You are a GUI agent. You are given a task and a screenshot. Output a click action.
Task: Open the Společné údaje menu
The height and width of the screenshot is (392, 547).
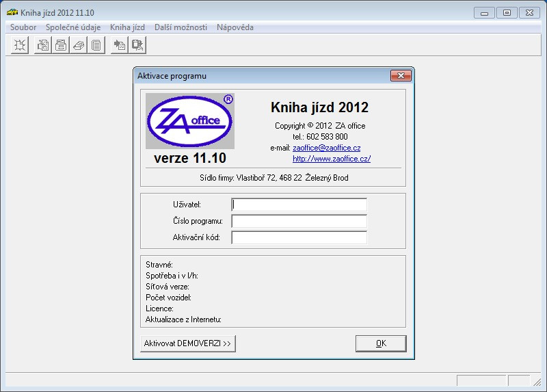point(73,27)
